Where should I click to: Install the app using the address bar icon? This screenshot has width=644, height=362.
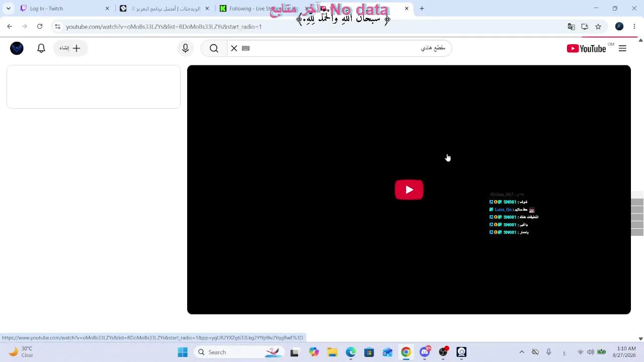point(585,27)
